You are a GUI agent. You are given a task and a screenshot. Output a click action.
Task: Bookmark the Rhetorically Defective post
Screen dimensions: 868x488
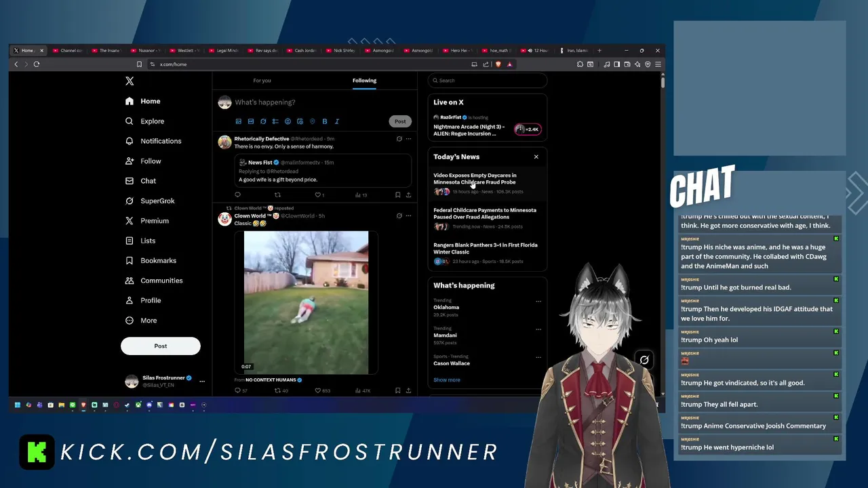(397, 195)
